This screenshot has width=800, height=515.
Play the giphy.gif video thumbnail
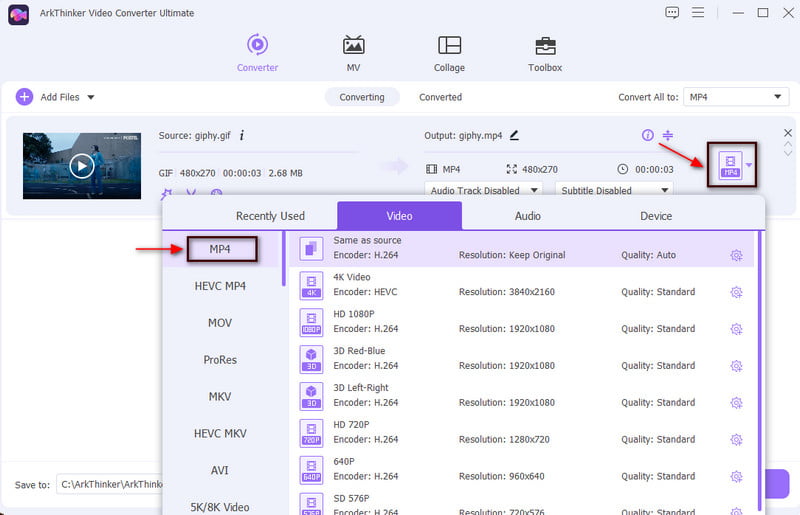coord(82,165)
